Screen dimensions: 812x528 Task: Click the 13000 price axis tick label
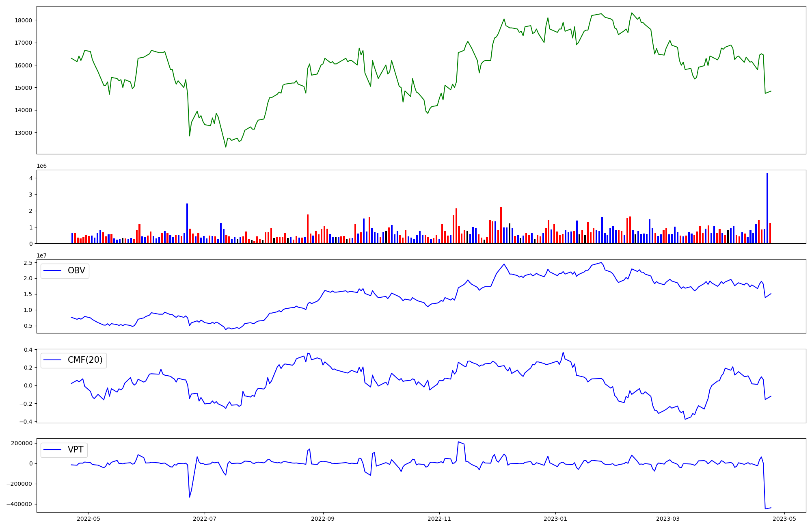tap(24, 133)
